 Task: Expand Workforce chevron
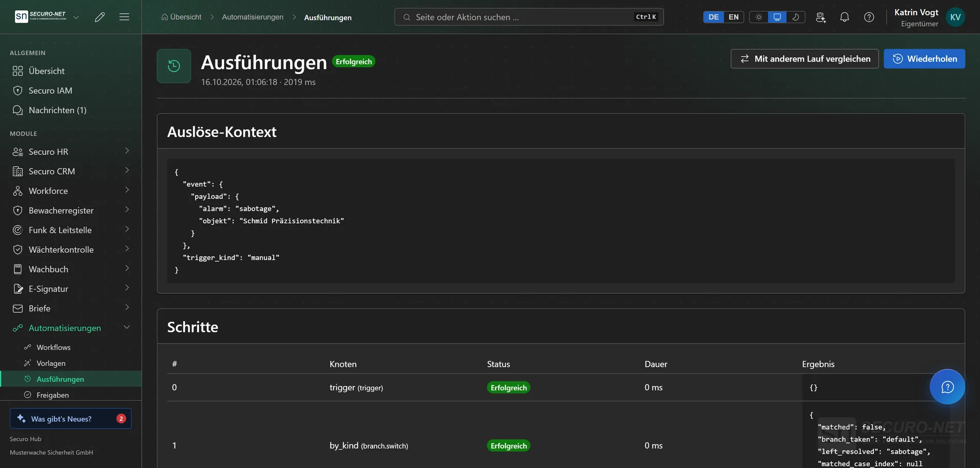tap(127, 190)
